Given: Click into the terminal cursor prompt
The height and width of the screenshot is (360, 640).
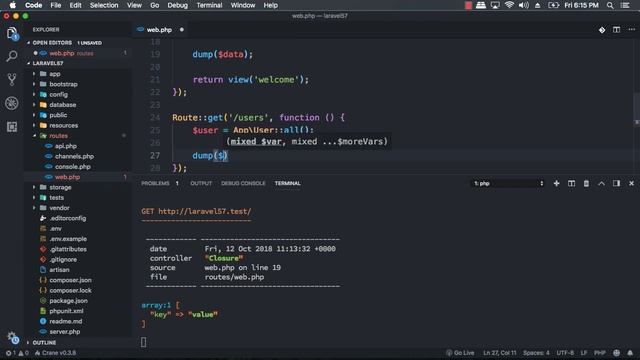Looking at the screenshot, I should (143, 342).
